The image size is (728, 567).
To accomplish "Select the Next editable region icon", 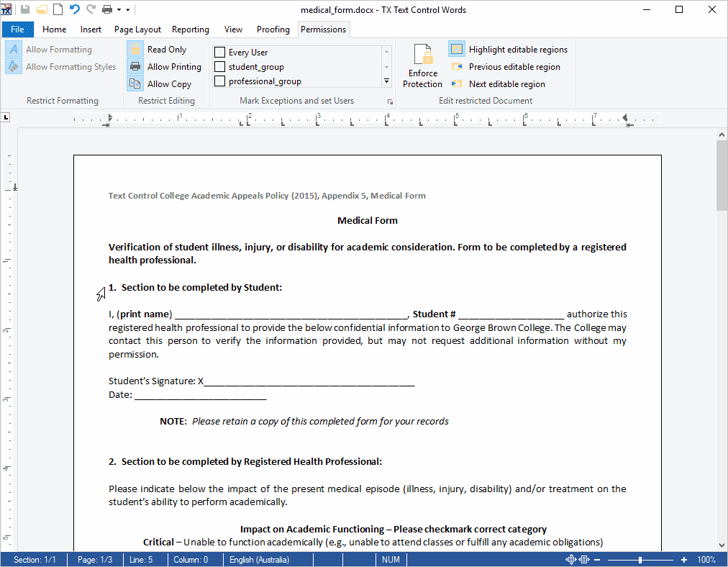I will click(456, 82).
